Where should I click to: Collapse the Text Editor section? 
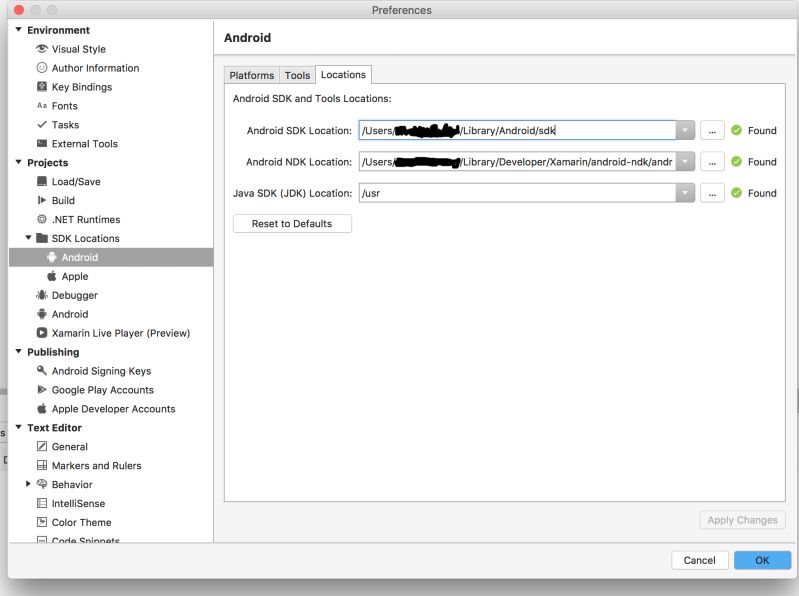coord(18,427)
